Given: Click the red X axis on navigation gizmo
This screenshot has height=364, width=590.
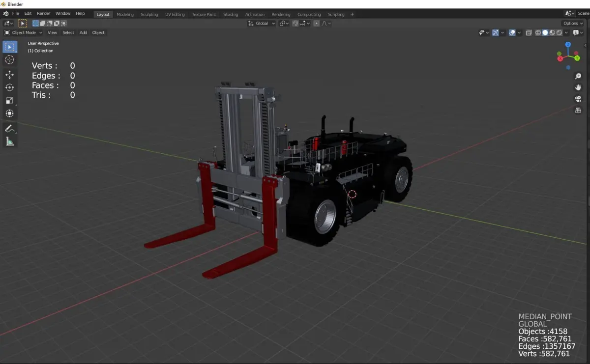Looking at the screenshot, I should click(x=560, y=58).
